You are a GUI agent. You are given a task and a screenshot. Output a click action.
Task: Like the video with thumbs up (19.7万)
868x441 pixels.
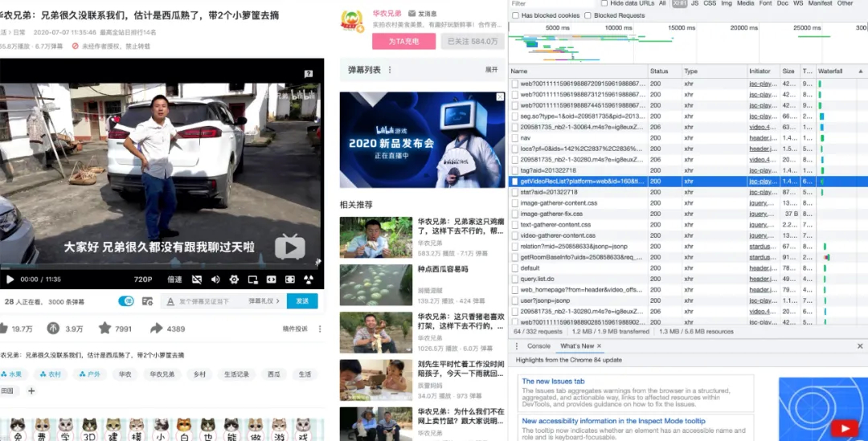coord(2,328)
